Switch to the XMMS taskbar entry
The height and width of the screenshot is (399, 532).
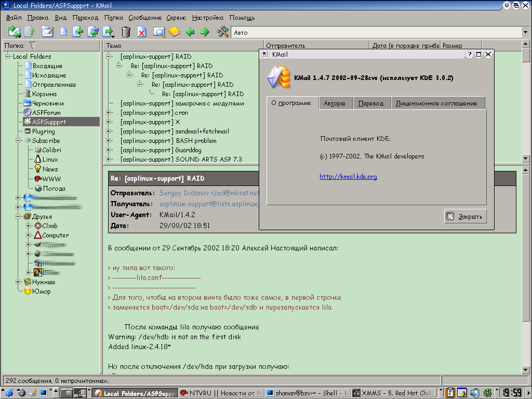tap(394, 393)
